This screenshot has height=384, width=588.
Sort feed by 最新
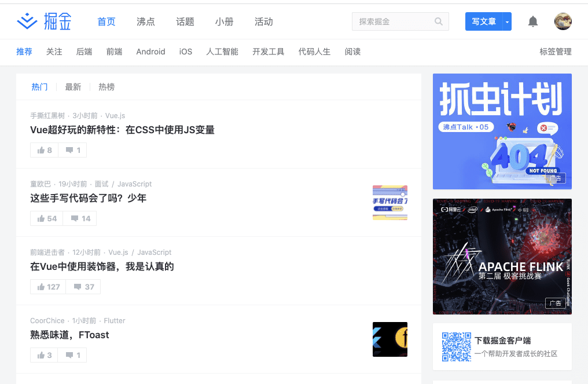tap(73, 87)
